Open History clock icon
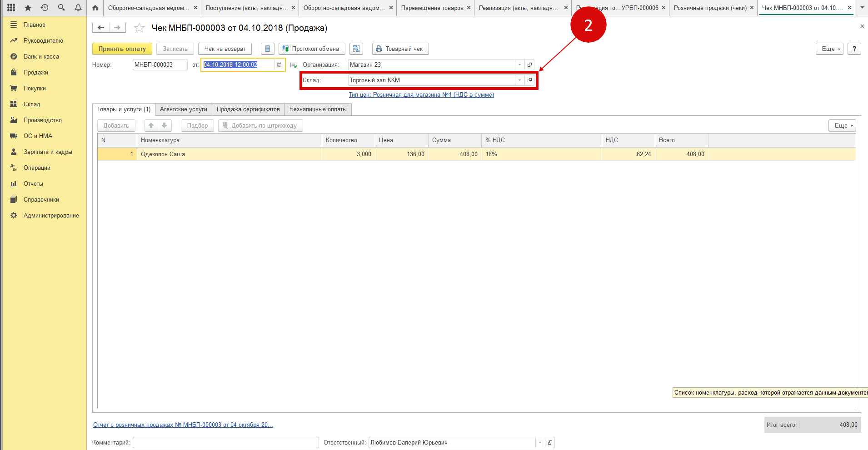The width and height of the screenshot is (868, 450). pos(45,8)
